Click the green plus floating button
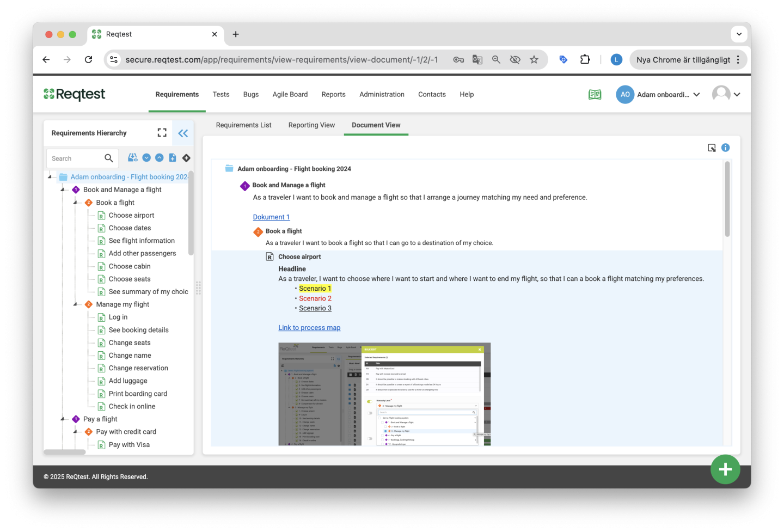Image resolution: width=784 pixels, height=532 pixels. coord(725,469)
